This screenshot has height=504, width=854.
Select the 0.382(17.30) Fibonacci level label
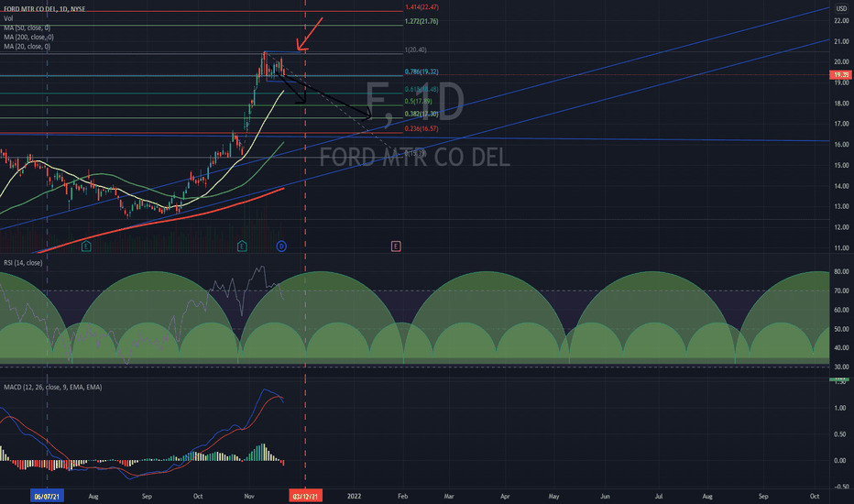point(422,114)
